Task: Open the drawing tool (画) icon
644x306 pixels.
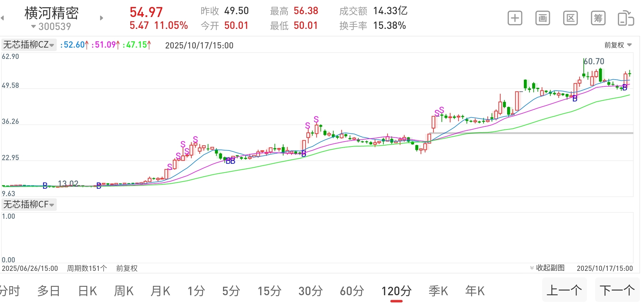Action: click(542, 18)
